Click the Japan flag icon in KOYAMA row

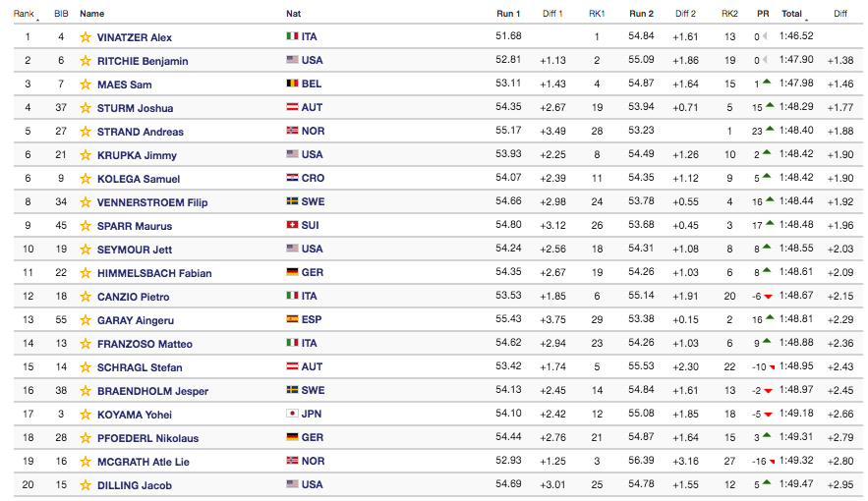(292, 414)
